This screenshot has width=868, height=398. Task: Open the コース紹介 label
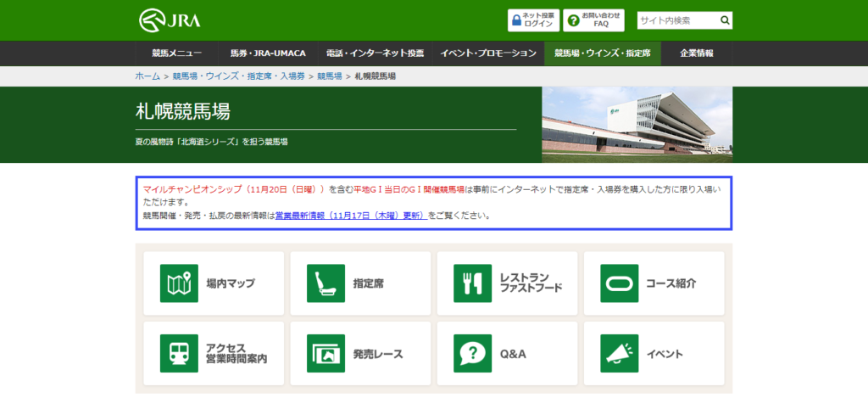point(671,283)
